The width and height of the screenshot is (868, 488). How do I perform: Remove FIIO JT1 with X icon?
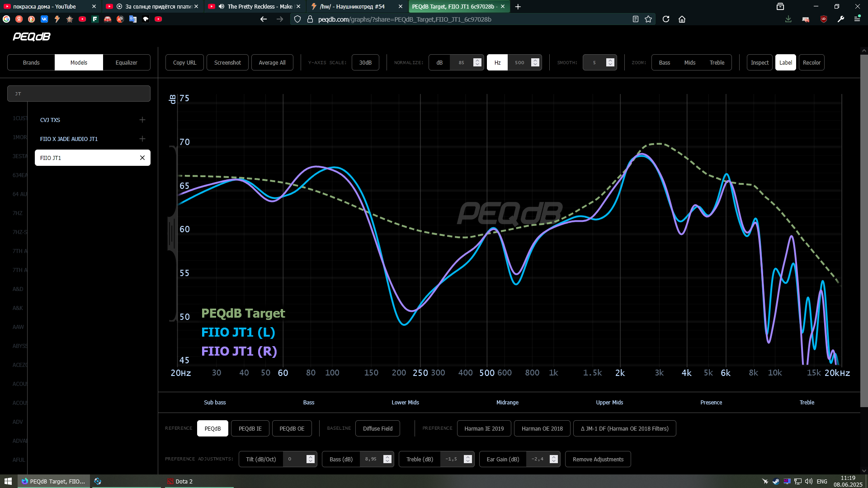[x=142, y=158]
